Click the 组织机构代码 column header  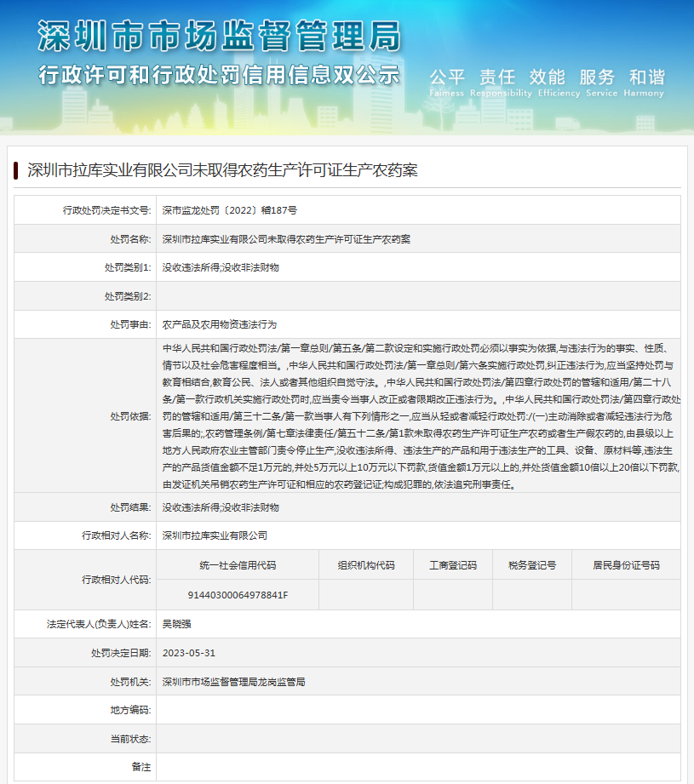(366, 565)
